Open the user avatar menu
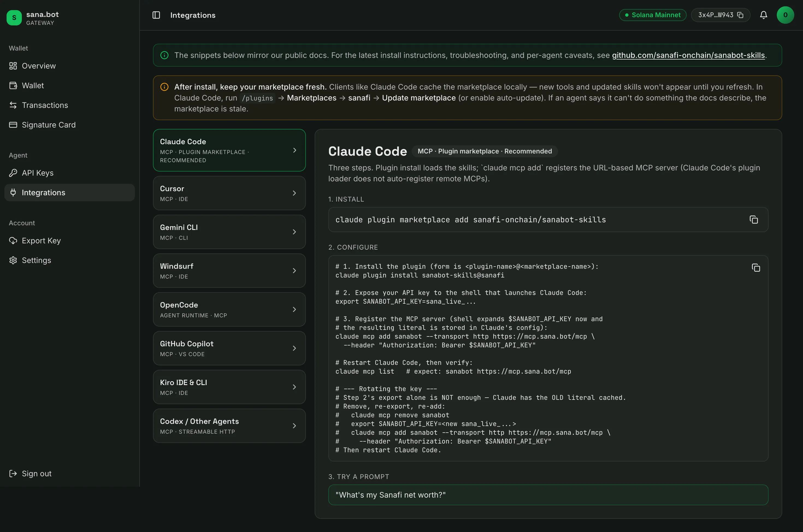 click(x=785, y=15)
